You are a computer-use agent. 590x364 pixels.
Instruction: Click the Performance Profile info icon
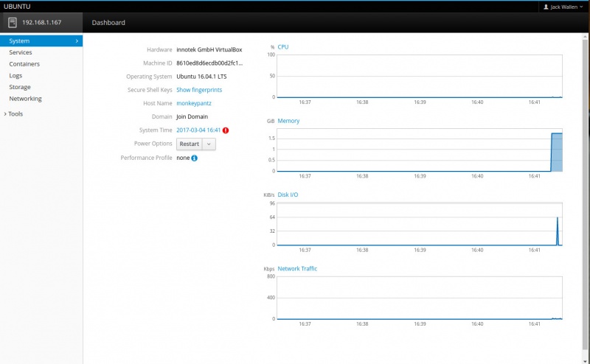(195, 158)
